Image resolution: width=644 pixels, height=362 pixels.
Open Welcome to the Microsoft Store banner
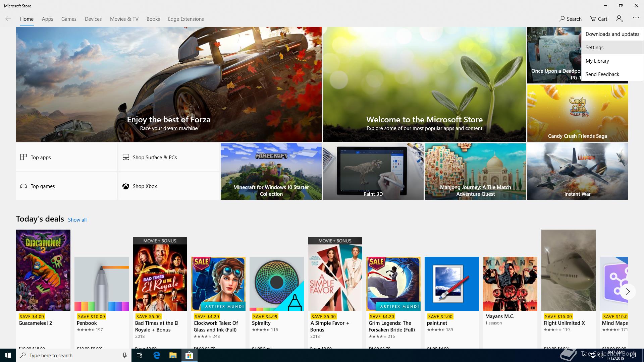[424, 84]
